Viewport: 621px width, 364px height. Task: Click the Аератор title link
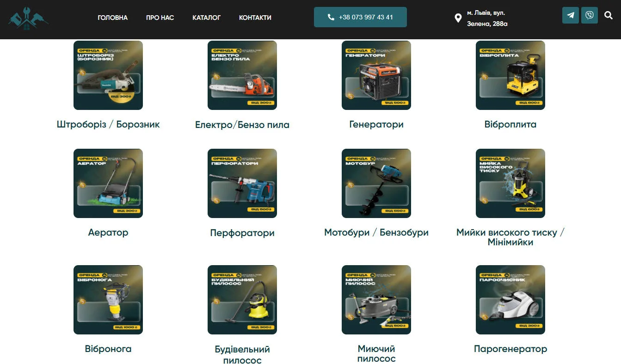pyautogui.click(x=108, y=232)
